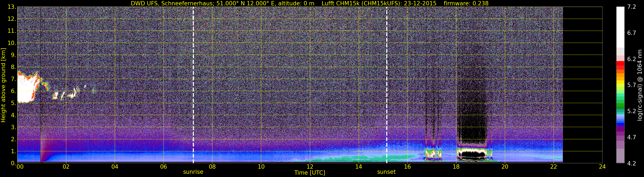Click the colorbar tick value 5.7
644x177 pixels.
tap(632, 85)
